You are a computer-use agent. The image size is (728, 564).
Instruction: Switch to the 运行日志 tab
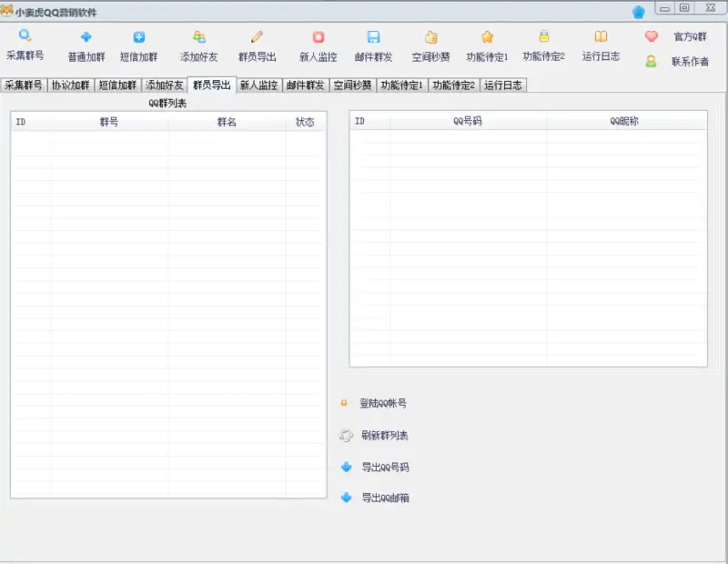(x=505, y=84)
